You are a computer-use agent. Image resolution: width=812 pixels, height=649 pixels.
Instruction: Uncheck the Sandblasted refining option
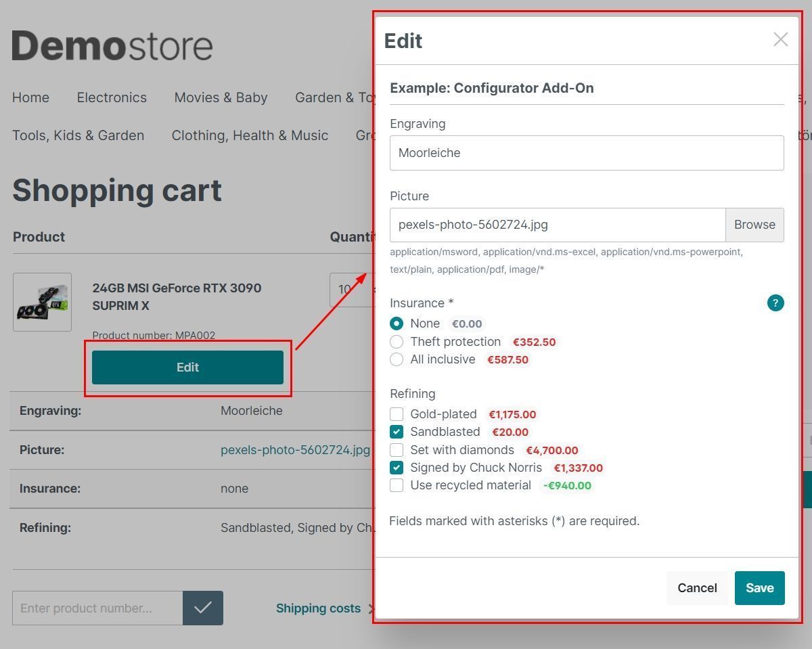[x=397, y=432]
